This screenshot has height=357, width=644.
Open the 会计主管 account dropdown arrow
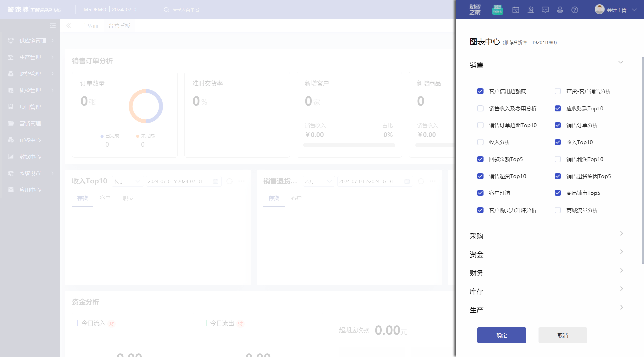(x=634, y=10)
